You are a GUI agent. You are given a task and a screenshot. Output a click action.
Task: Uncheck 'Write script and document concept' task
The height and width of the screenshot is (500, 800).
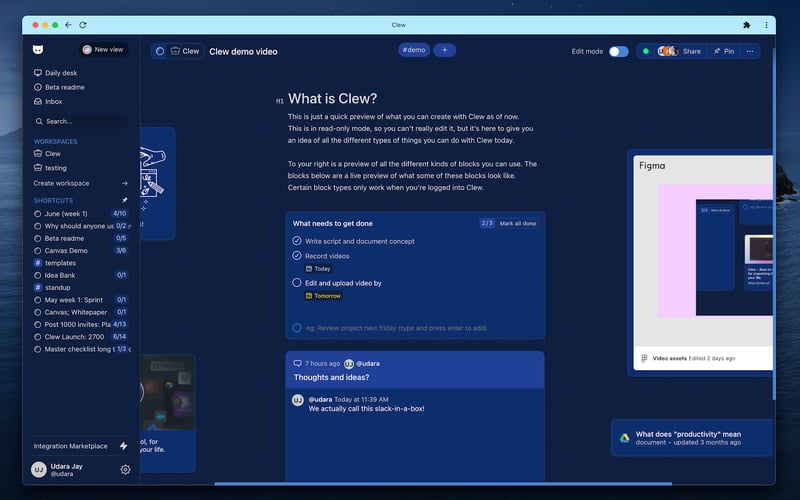coord(296,241)
